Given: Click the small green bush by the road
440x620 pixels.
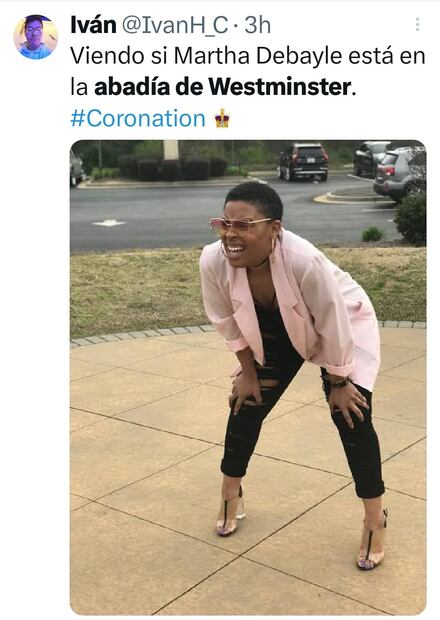Looking at the screenshot, I should (x=372, y=234).
